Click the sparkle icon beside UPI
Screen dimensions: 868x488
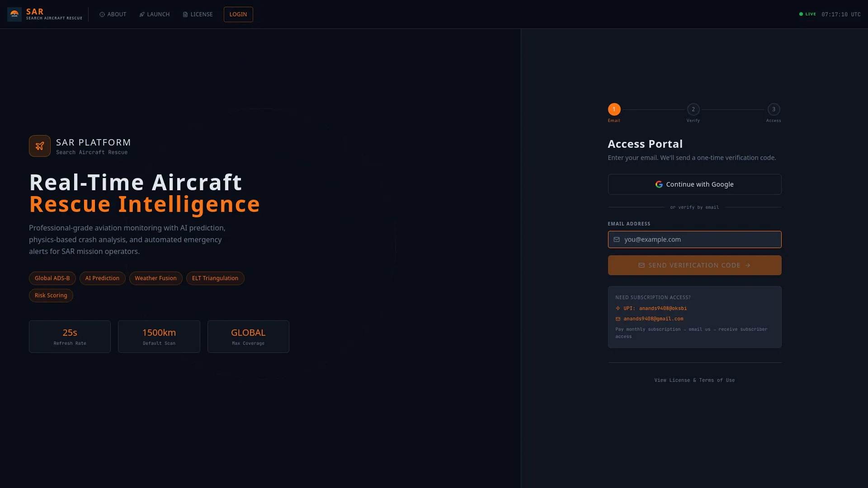[x=618, y=308]
